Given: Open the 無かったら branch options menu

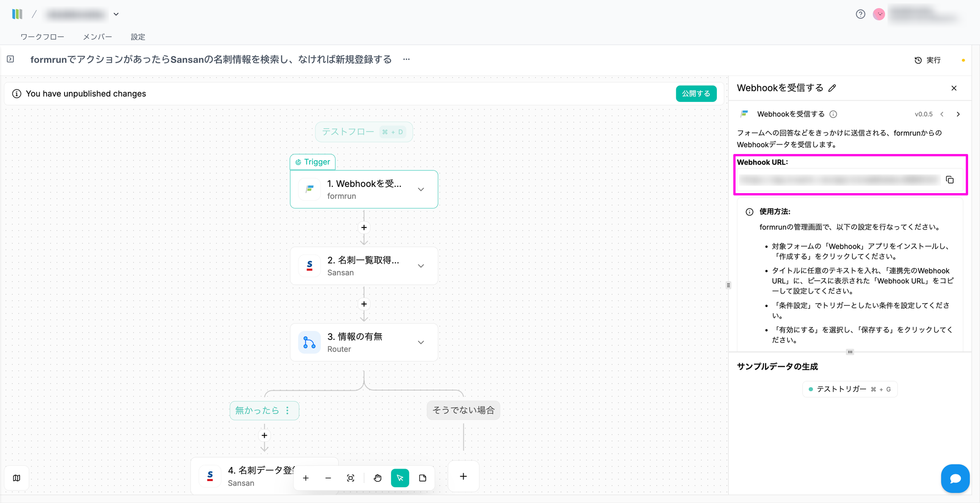Looking at the screenshot, I should (x=288, y=411).
